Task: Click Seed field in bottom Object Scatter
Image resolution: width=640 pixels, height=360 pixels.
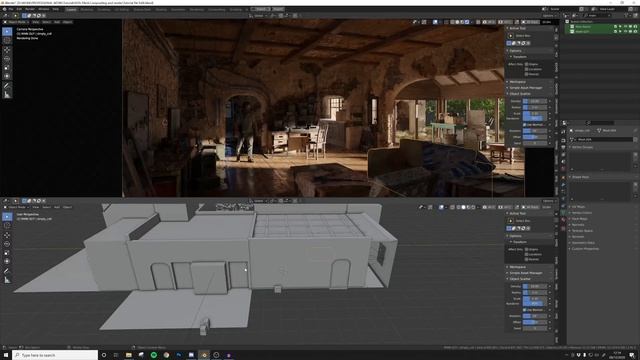Action: (535, 328)
